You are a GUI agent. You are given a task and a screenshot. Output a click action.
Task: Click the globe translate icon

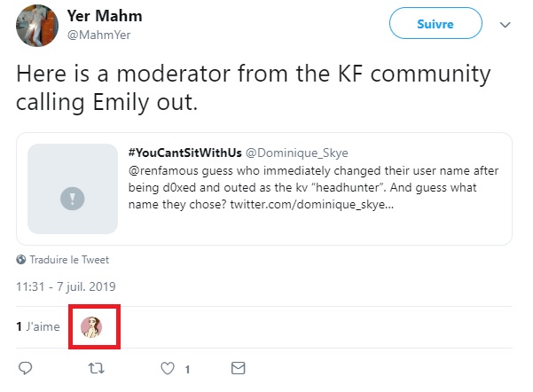(x=21, y=260)
